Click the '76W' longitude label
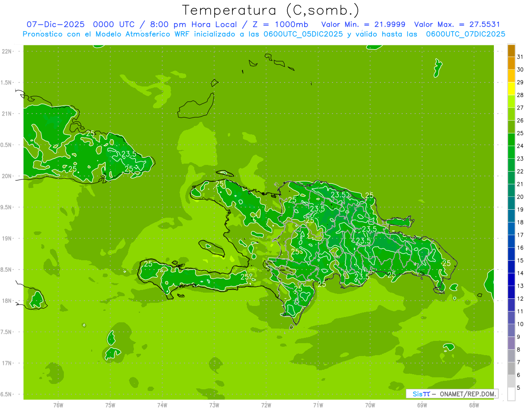Viewport: 532px width, 411px height. pyautogui.click(x=58, y=405)
